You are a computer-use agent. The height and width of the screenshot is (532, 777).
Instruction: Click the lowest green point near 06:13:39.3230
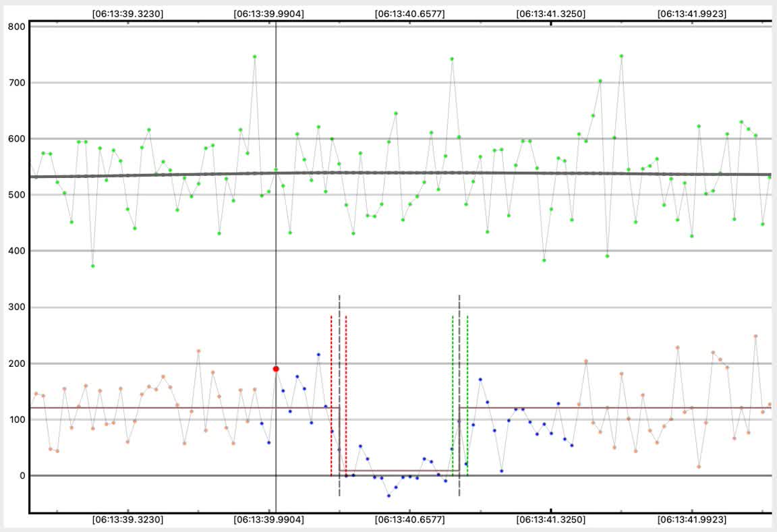pos(92,266)
